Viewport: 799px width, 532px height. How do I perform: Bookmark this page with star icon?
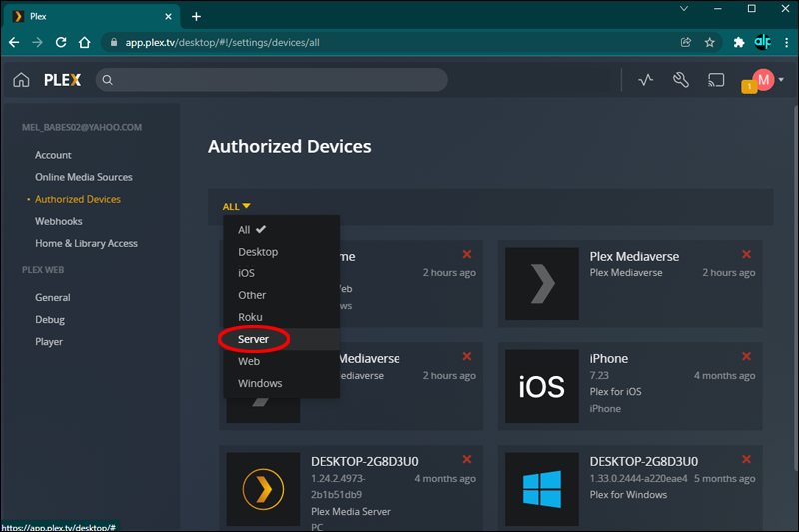[x=710, y=42]
